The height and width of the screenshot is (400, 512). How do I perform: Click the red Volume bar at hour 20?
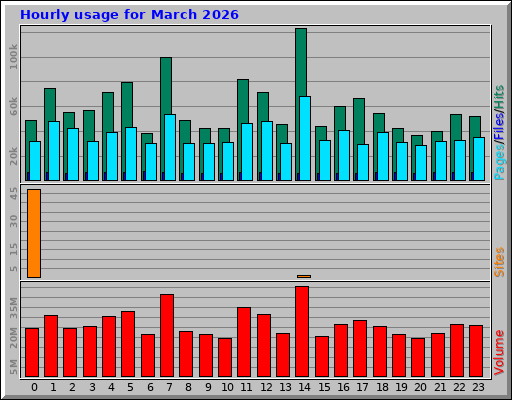pos(418,358)
